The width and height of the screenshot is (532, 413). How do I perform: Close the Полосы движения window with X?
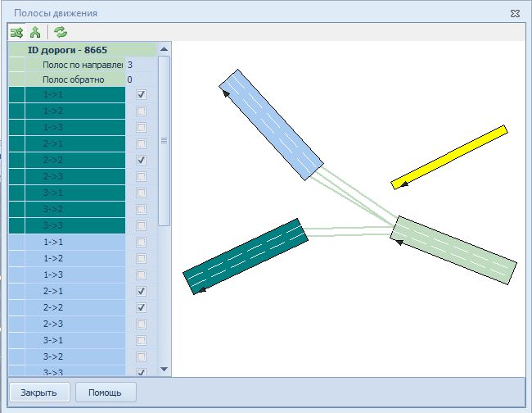515,13
